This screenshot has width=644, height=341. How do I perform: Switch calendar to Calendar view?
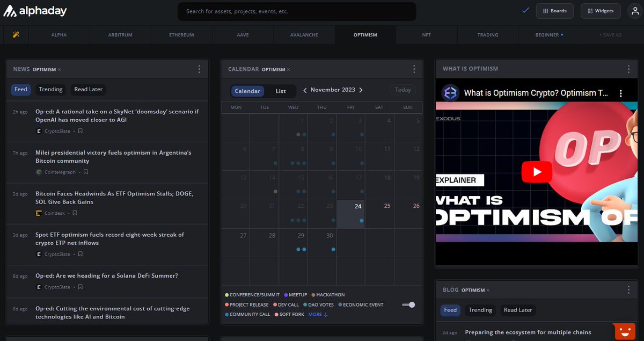pos(247,91)
